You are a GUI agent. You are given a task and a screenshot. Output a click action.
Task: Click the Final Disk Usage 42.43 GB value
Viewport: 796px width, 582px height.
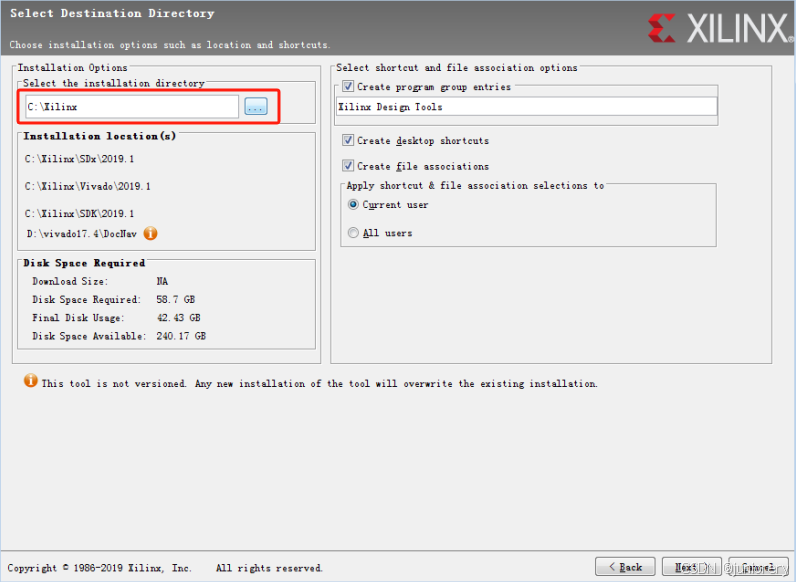(179, 318)
